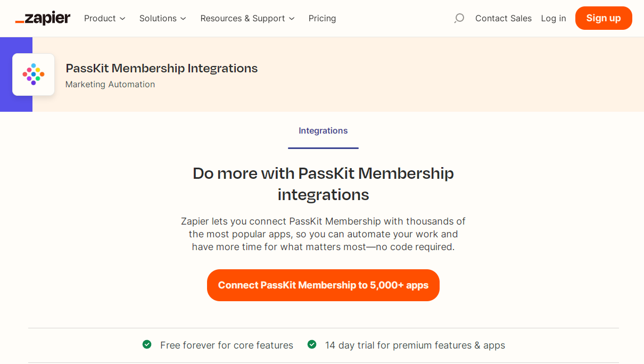Click the Free forever for core features text
The width and height of the screenshot is (644, 364).
226,345
